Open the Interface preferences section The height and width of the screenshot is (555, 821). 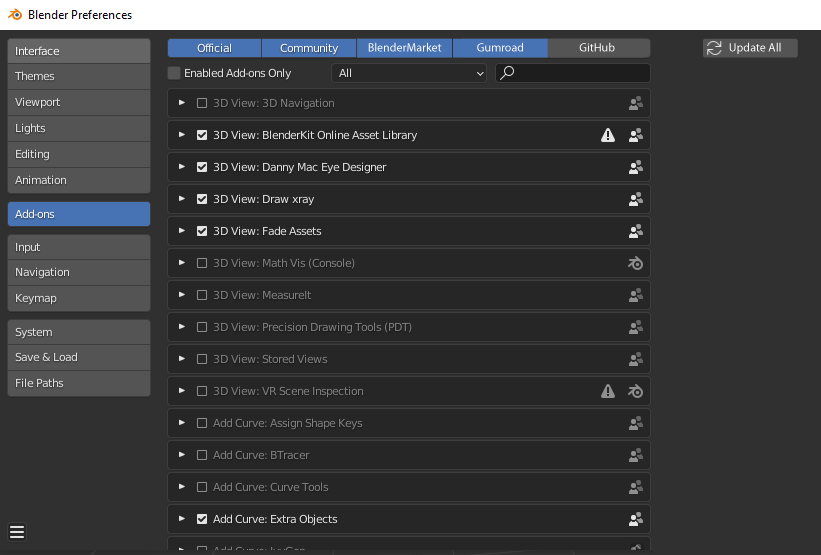[x=79, y=51]
